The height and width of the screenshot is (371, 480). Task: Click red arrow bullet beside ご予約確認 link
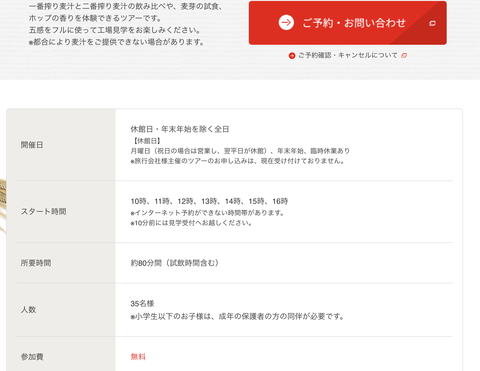(292, 56)
